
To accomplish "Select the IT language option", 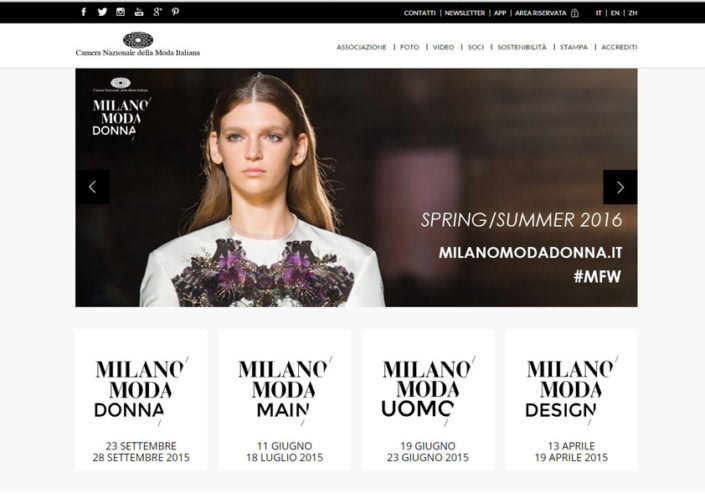I will point(598,13).
